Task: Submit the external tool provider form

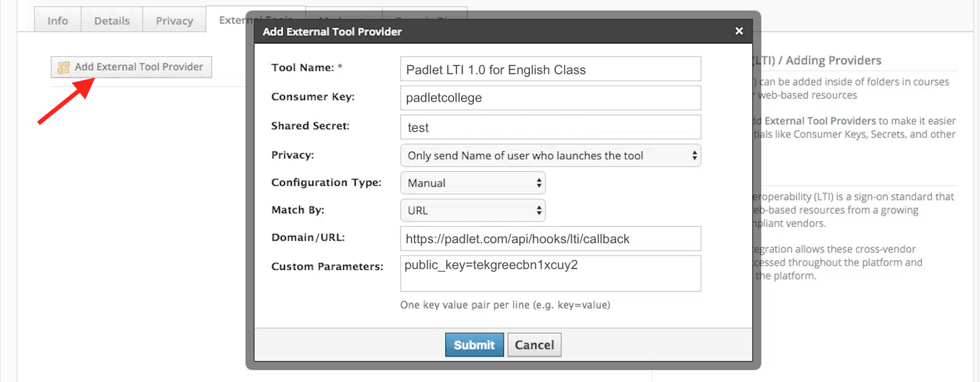Action: [474, 345]
